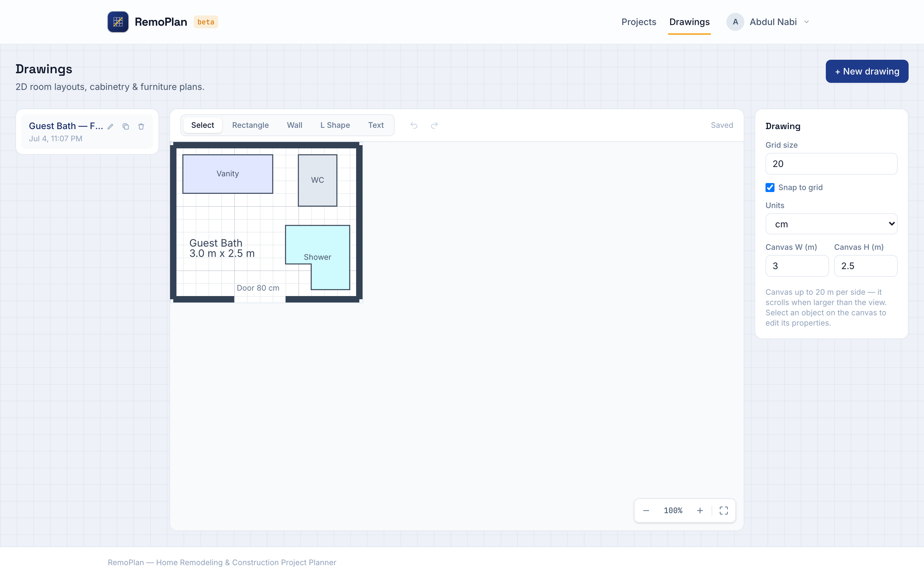Uncheck the Snap to grid checkbox
This screenshot has width=924, height=578.
pos(770,187)
